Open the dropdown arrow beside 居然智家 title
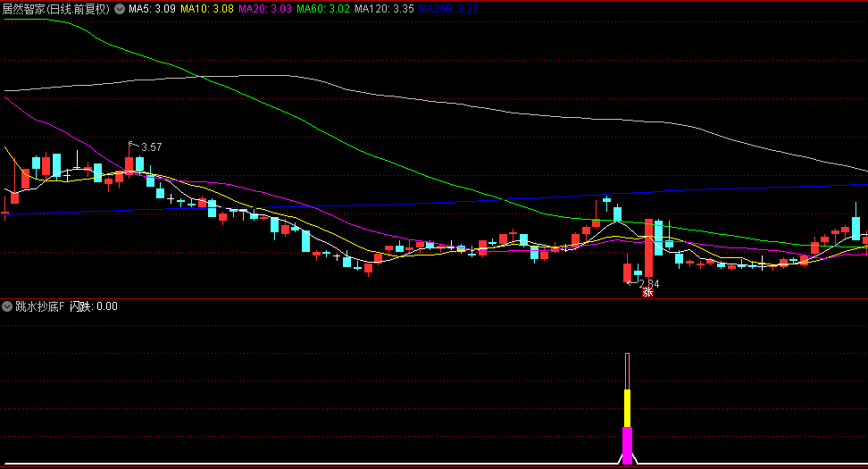Viewport: 868px width, 469px height. pos(120,9)
